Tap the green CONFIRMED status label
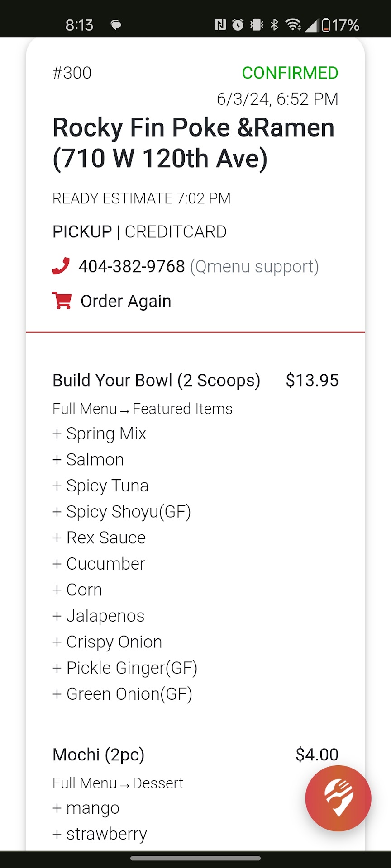391x868 pixels. coord(290,73)
